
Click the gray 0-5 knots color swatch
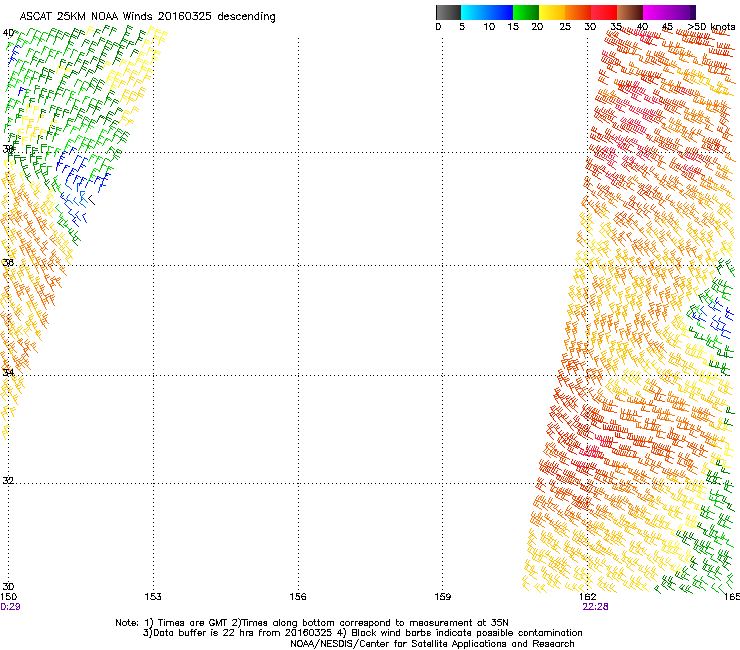448,12
